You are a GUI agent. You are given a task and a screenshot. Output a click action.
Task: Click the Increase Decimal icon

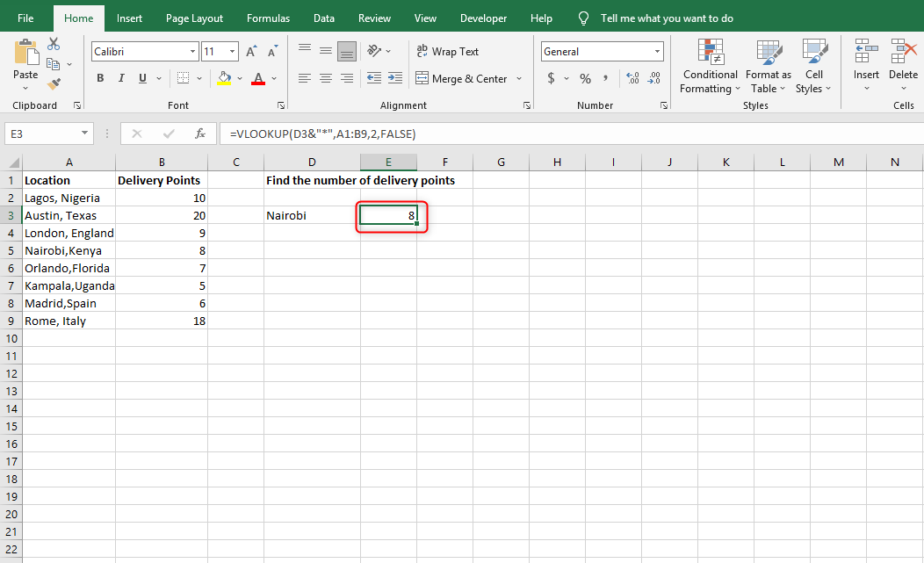point(632,78)
